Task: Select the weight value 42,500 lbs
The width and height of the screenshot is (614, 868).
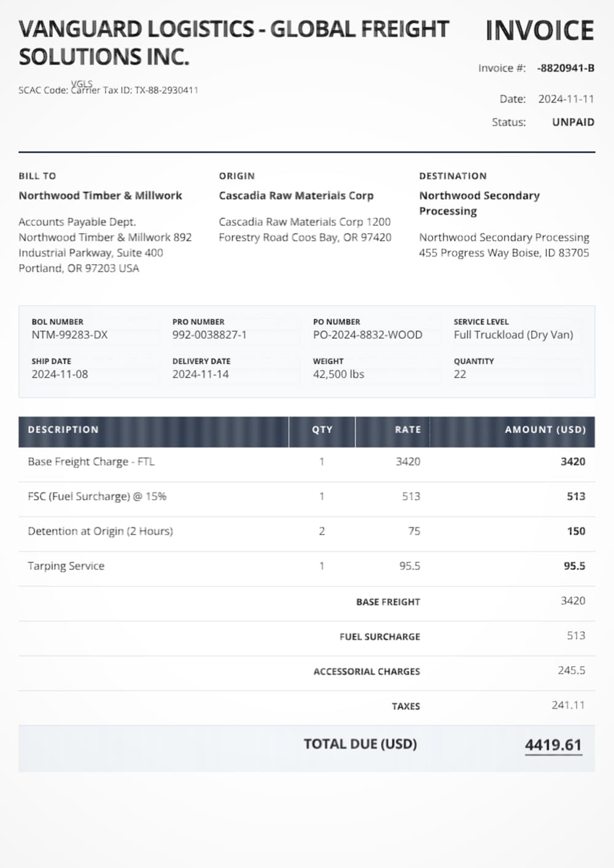Action: point(338,374)
